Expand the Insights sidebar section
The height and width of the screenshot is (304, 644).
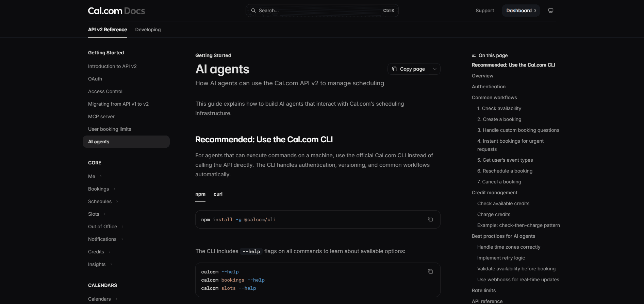click(x=100, y=264)
